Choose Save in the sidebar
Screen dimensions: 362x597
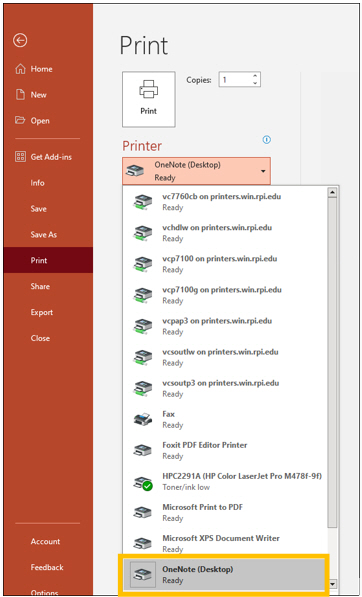point(48,209)
